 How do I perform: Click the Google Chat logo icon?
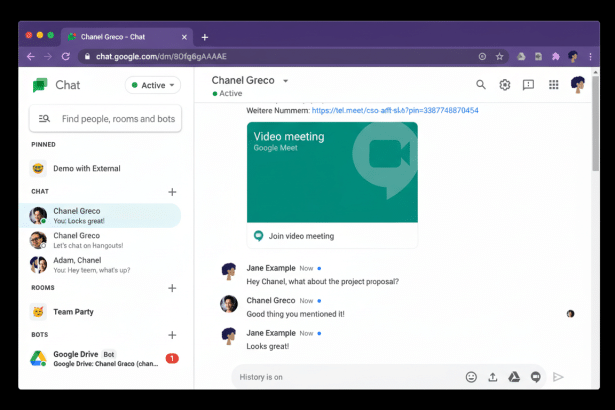(x=40, y=85)
